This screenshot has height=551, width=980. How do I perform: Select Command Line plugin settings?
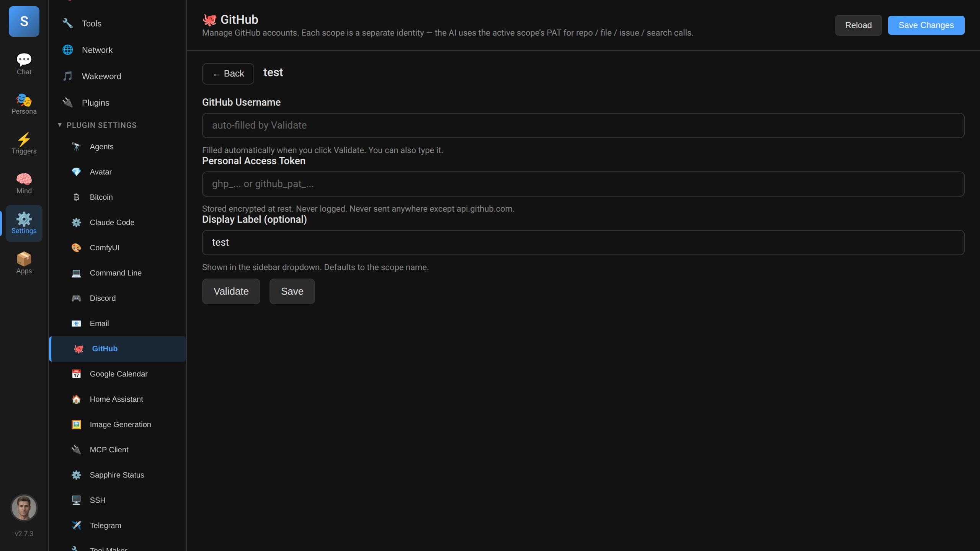(118, 273)
